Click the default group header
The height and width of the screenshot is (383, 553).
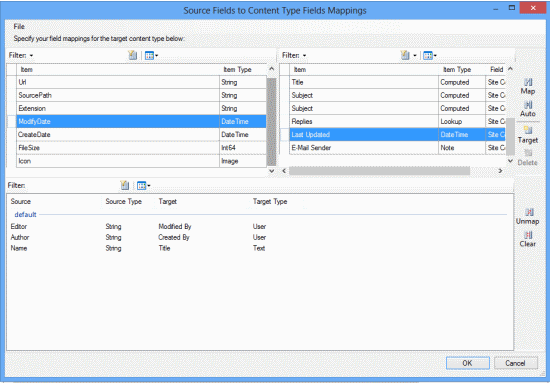pyautogui.click(x=25, y=214)
